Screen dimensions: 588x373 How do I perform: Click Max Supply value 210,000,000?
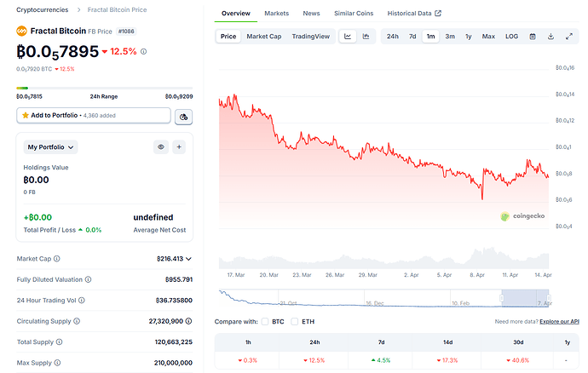coord(173,363)
